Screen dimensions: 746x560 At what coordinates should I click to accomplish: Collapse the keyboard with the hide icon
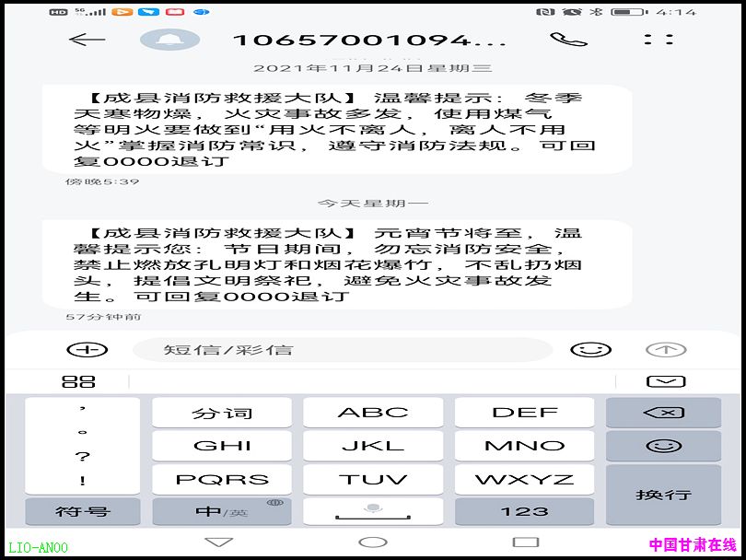coord(665,381)
